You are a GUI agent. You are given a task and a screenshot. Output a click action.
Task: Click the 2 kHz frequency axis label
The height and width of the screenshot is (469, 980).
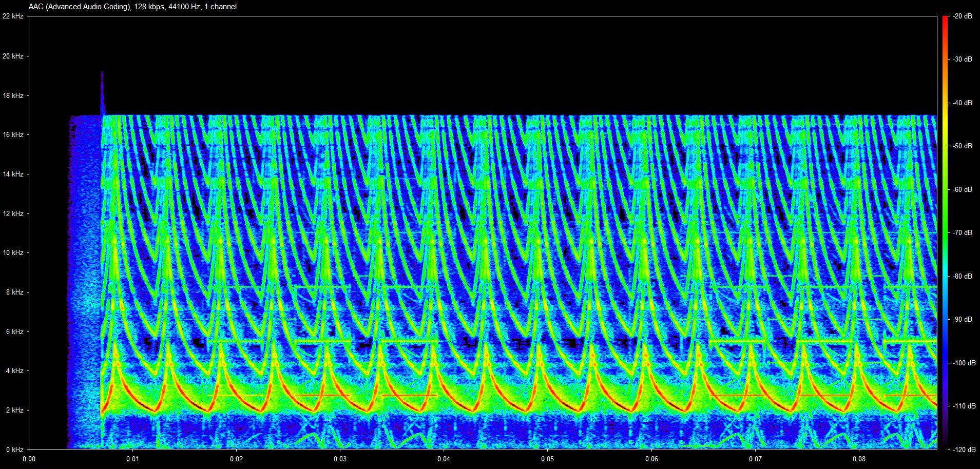point(15,410)
